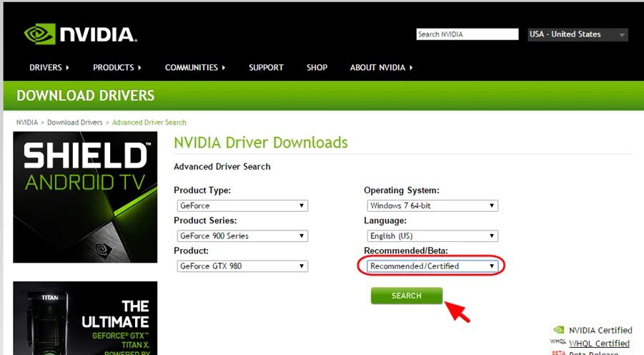Open the SHIELD Android TV banner
The height and width of the screenshot is (355, 644).
click(85, 197)
